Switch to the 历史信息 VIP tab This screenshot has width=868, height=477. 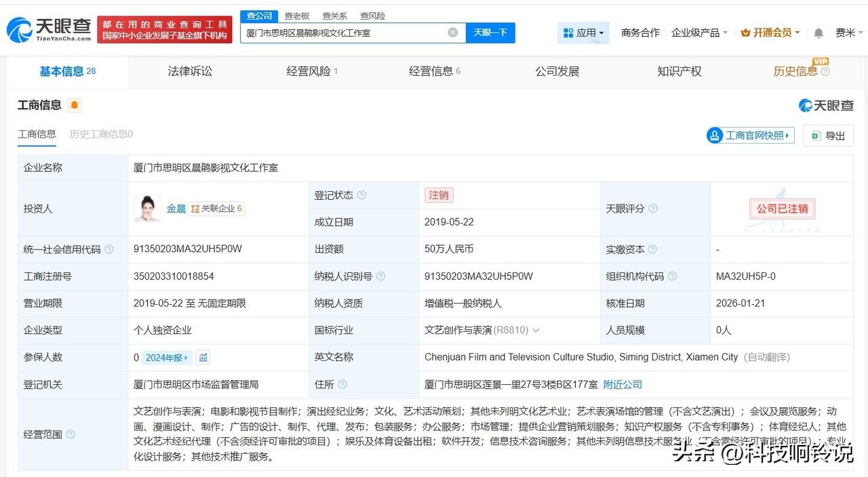[x=795, y=71]
